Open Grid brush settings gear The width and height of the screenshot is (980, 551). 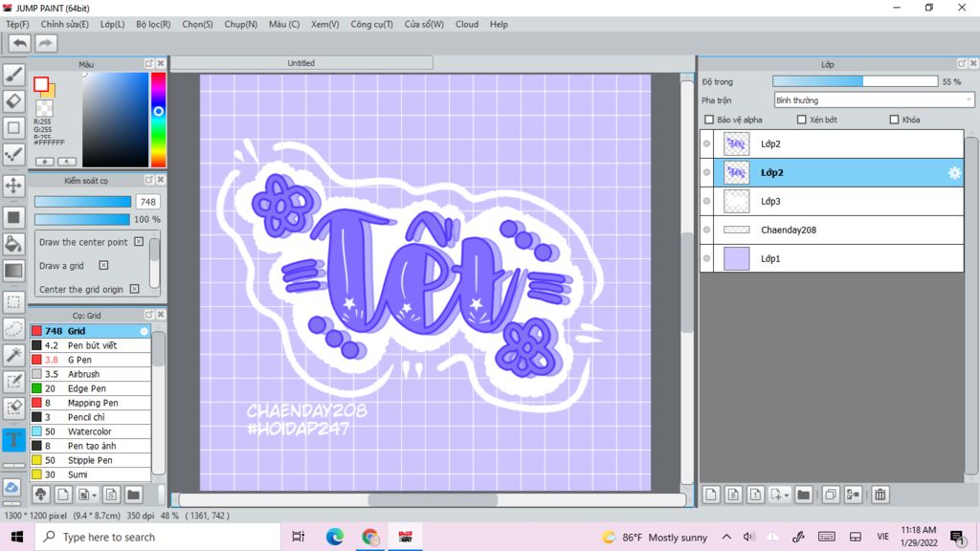(x=144, y=331)
